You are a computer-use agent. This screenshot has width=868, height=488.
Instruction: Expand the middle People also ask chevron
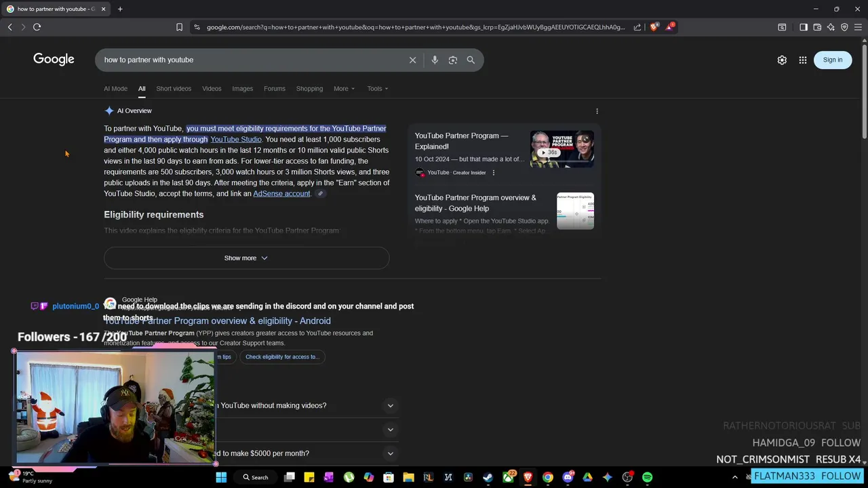390,429
